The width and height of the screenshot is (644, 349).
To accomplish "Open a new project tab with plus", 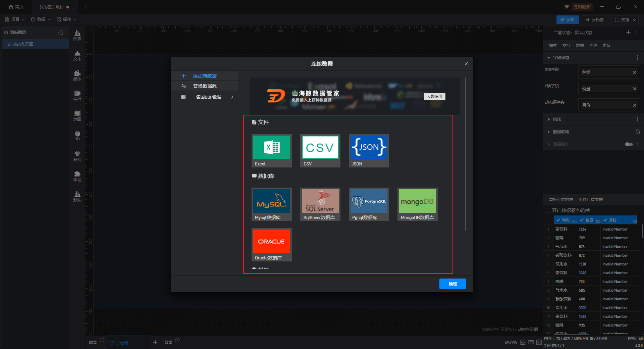I will tap(86, 7).
